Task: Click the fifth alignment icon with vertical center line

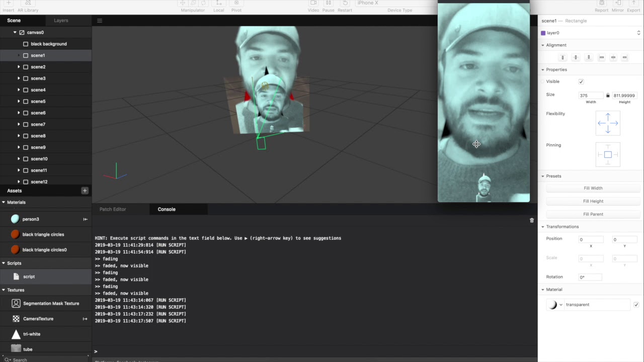Action: pos(613,57)
